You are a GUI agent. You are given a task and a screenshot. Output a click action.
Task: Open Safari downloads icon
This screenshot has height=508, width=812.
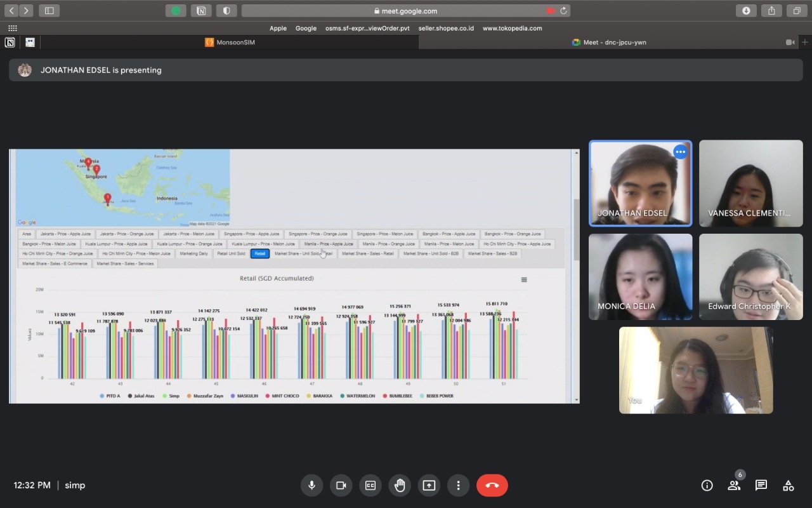coord(746,11)
